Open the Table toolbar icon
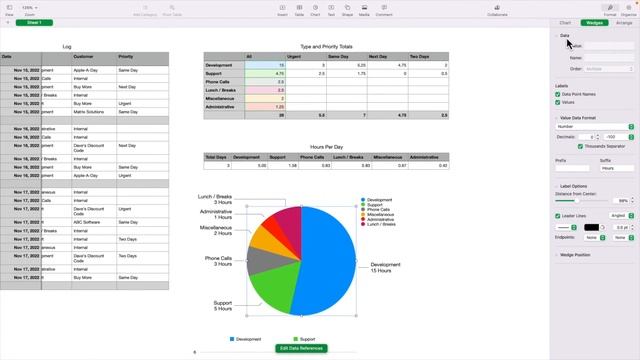The image size is (640, 360). [299, 8]
